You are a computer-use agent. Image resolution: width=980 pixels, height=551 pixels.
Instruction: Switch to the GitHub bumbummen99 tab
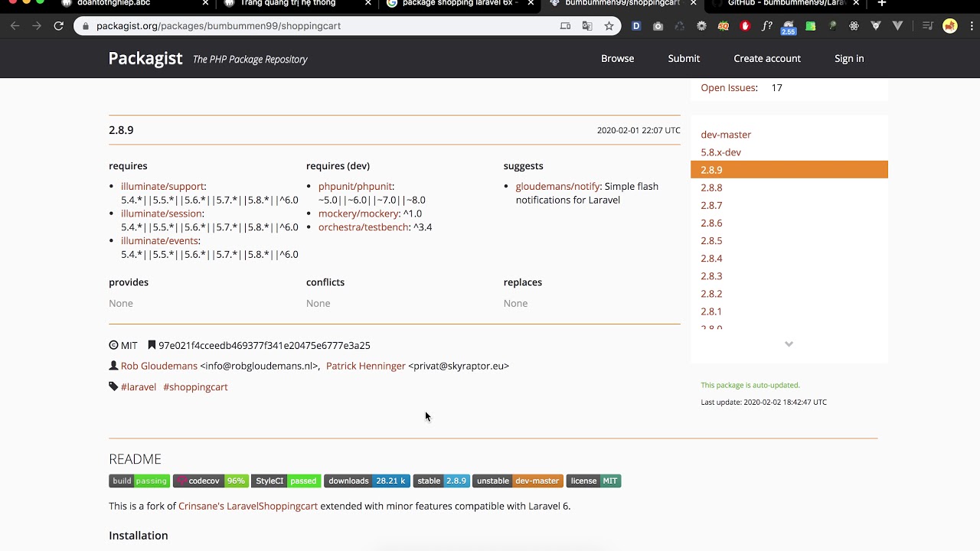(x=786, y=3)
